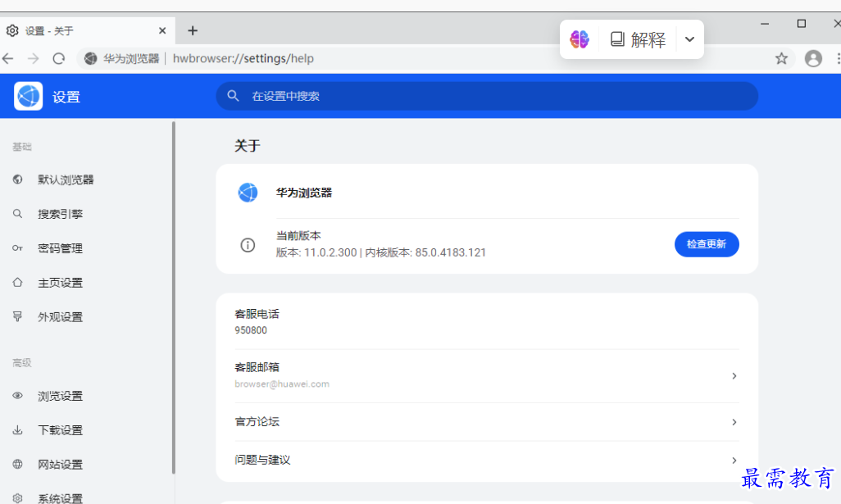841x504 pixels.
Task: Expand the dropdown arrow next to 解释
Action: click(689, 39)
